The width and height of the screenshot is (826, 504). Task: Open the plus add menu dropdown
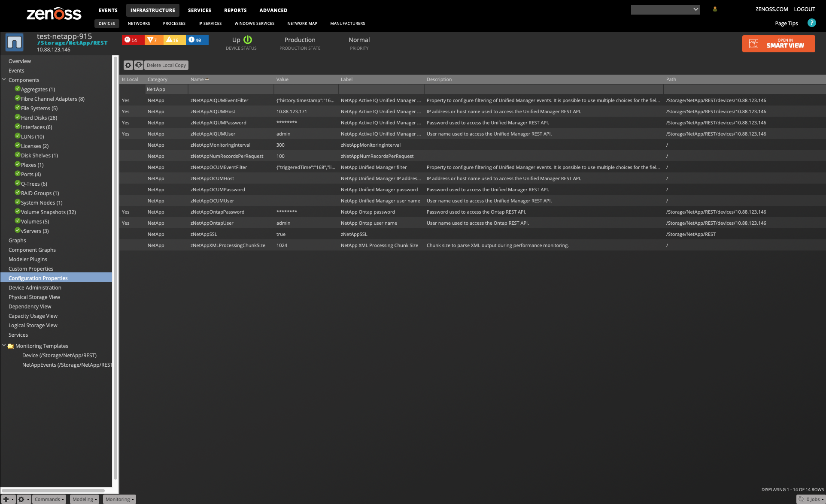[8, 499]
